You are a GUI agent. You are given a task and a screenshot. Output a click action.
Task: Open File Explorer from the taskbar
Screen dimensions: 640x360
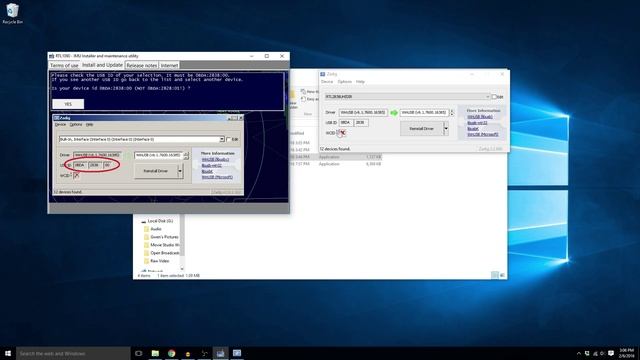[x=155, y=353]
